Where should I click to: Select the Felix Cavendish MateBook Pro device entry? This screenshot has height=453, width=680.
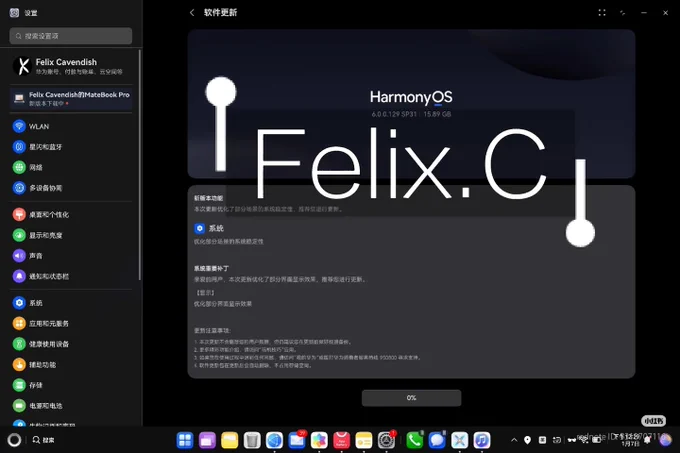click(71, 99)
